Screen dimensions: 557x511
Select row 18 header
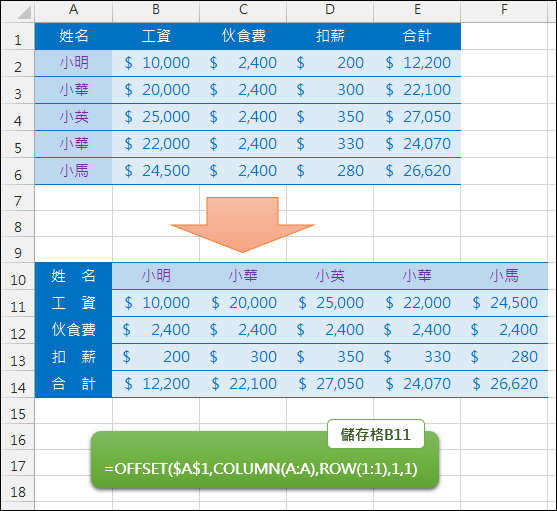pos(18,489)
